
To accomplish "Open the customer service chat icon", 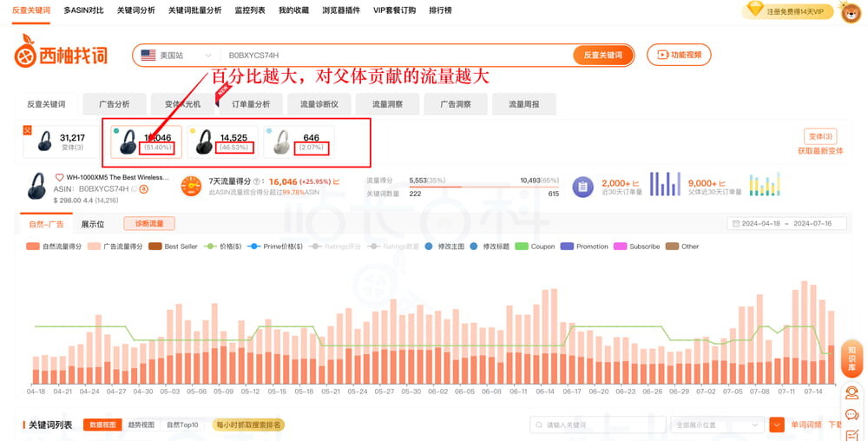I will (852, 415).
